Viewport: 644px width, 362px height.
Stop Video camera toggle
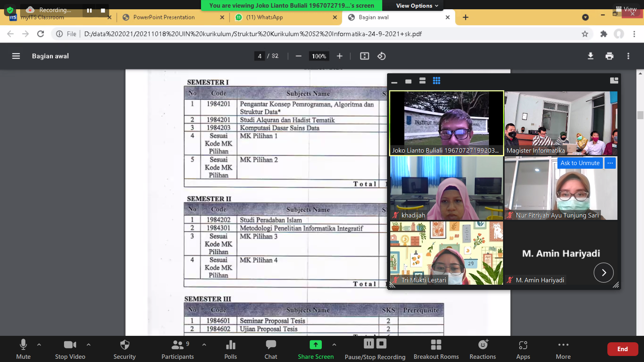pyautogui.click(x=70, y=349)
